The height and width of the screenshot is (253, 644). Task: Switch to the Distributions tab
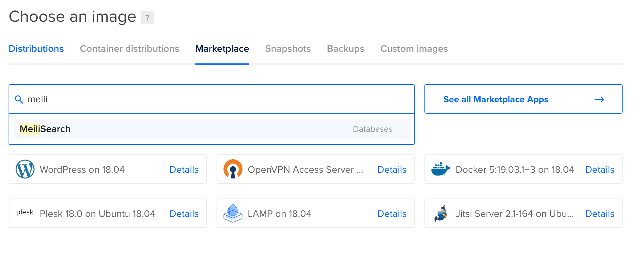[x=36, y=49]
